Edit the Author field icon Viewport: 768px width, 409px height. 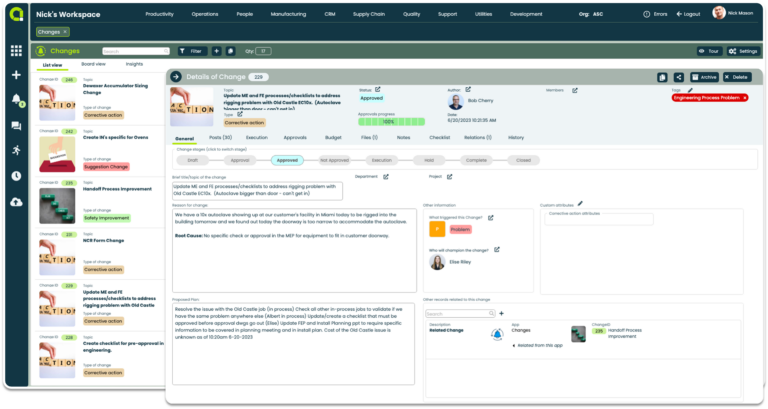pyautogui.click(x=468, y=90)
